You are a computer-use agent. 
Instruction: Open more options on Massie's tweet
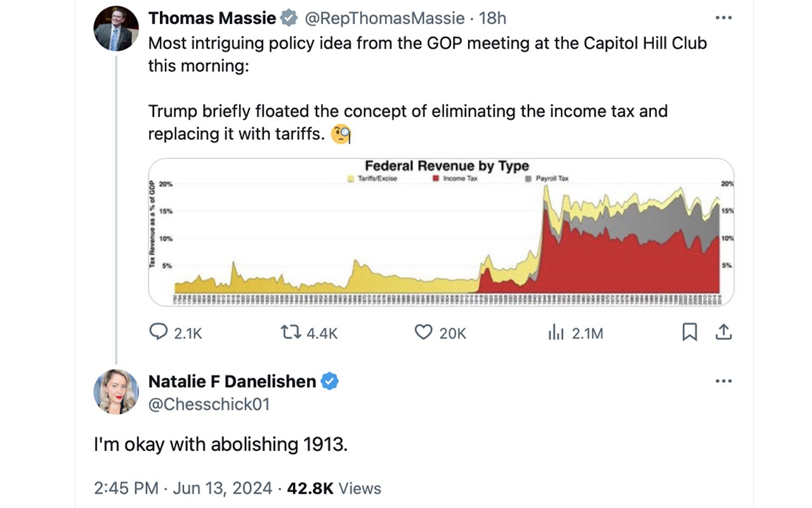coord(724,18)
